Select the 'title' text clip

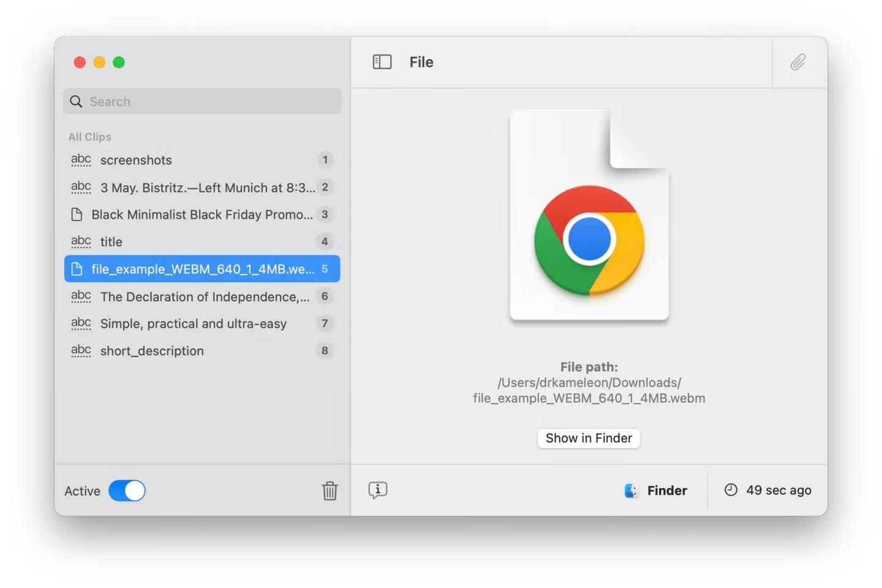111,242
